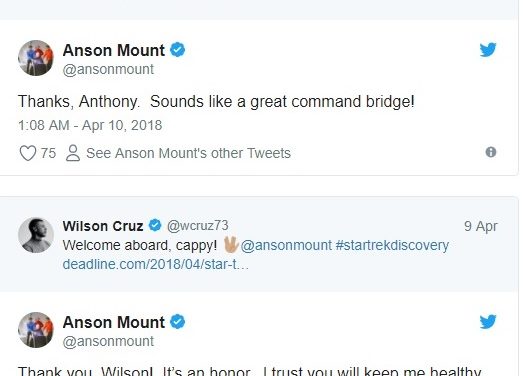Screen dimensions: 523x376
Task: Follow the deadline.com article link
Action: (155, 264)
